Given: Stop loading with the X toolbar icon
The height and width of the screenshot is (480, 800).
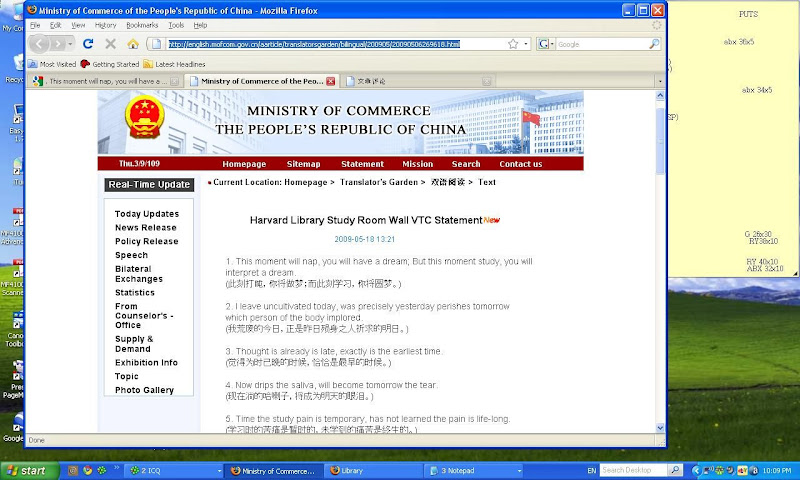Looking at the screenshot, I should tap(110, 44).
